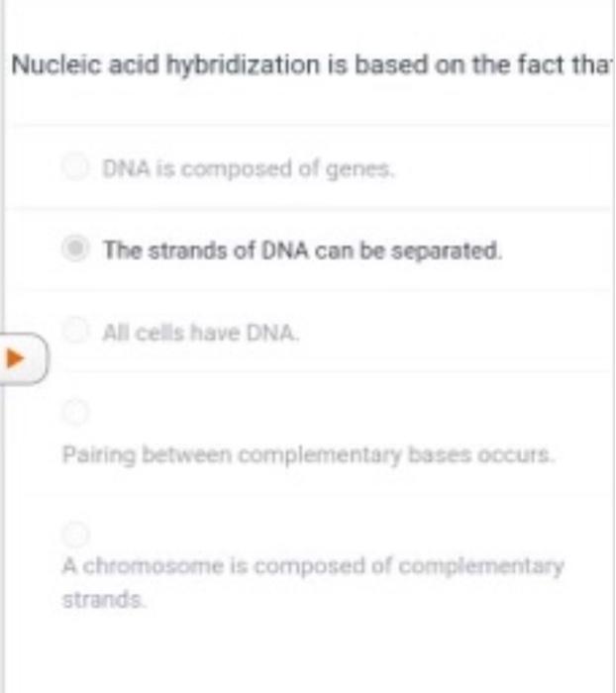Image resolution: width=616 pixels, height=693 pixels.
Task: Click the word cells in third option
Action: click(159, 333)
